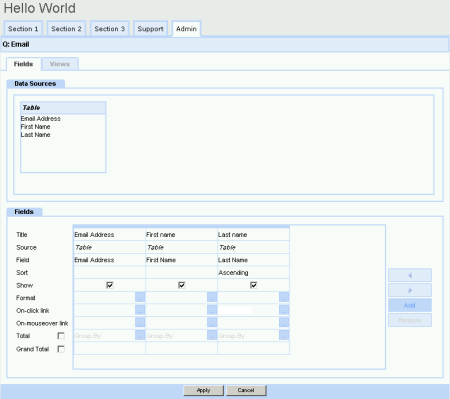Click the Source cell of Email Address column
This screenshot has width=450, height=399.
[109, 247]
